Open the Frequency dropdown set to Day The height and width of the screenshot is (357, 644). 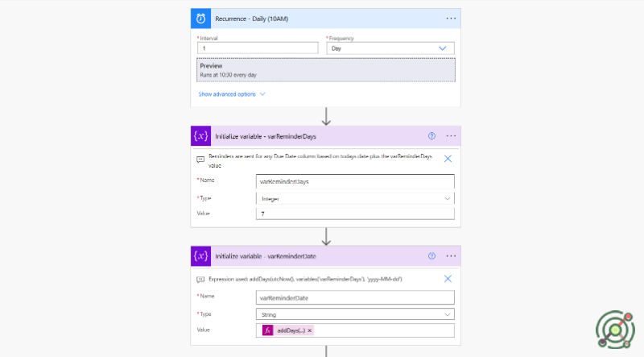(x=390, y=48)
